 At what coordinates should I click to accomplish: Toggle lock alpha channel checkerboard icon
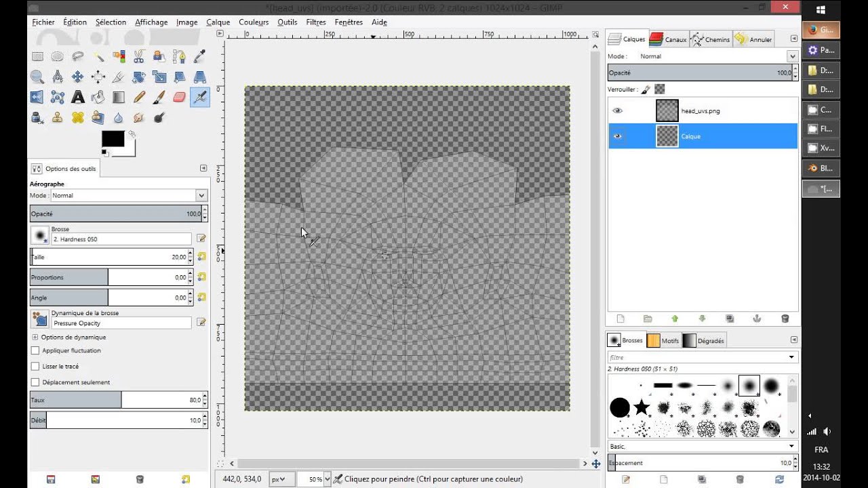coord(659,89)
